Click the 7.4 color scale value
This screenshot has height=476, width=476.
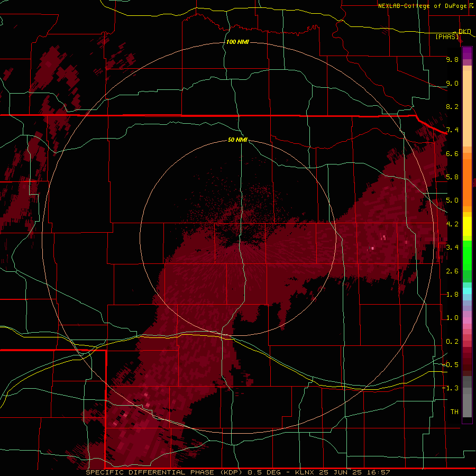click(x=452, y=130)
